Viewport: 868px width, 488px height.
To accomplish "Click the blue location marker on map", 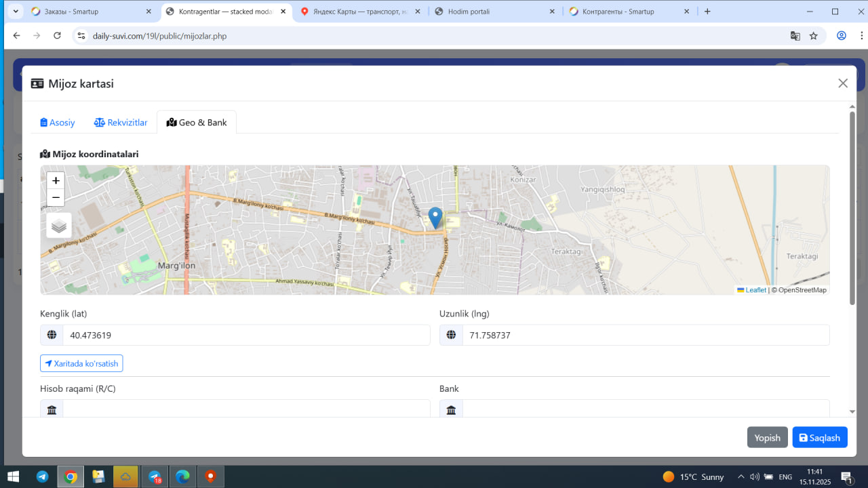I will 435,218.
